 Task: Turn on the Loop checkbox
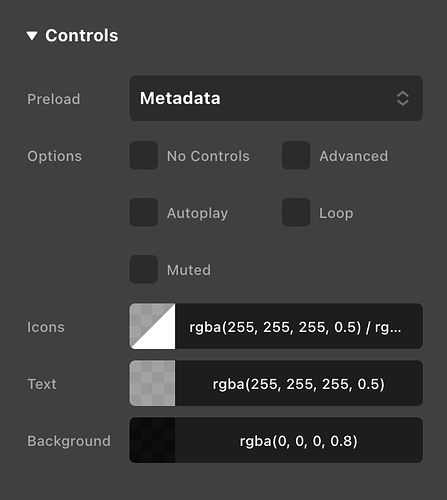296,212
